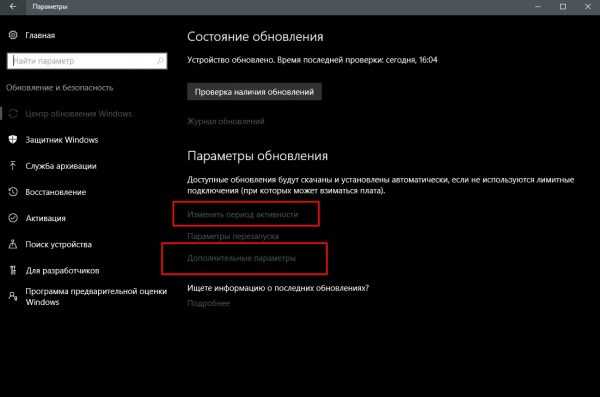The width and height of the screenshot is (600, 397).
Task: Open Служба архивации section
Action: (61, 166)
